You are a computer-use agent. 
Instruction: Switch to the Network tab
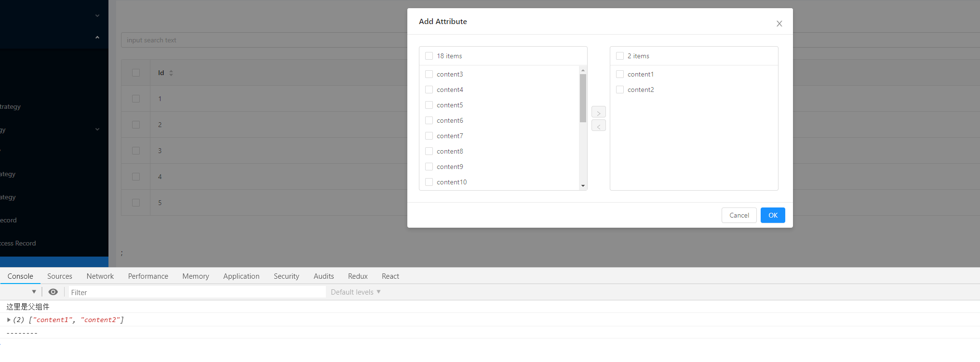(100, 276)
